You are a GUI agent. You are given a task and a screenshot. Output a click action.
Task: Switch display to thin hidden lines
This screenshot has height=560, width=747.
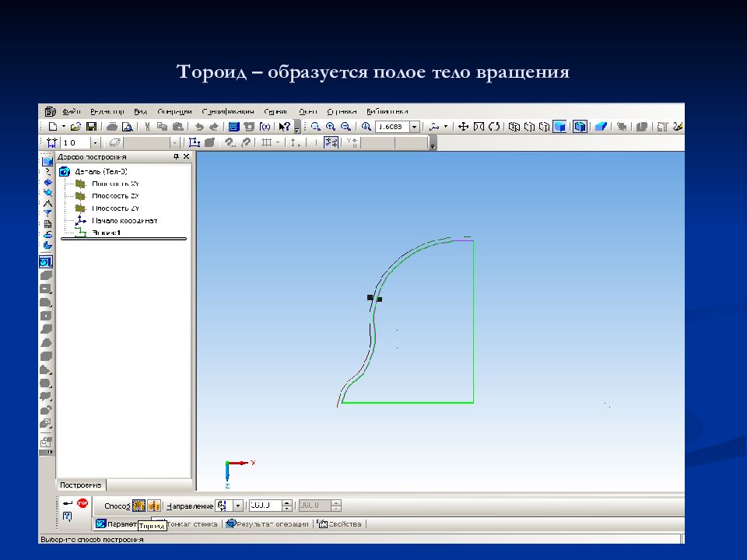[545, 127]
